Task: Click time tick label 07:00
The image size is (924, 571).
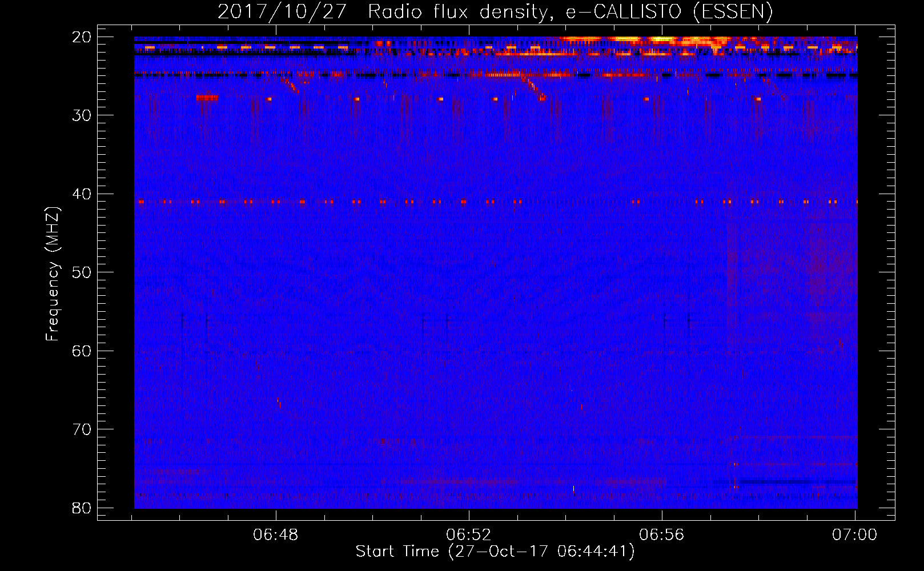Action: tap(855, 535)
